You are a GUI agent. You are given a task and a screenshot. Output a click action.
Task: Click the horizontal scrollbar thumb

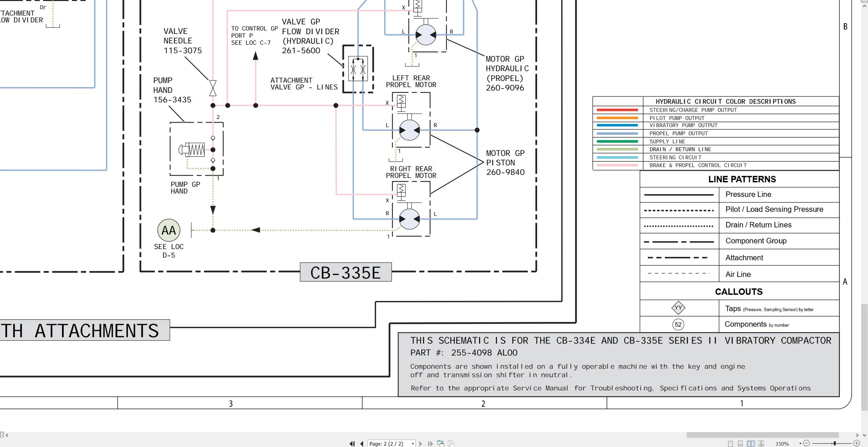coord(763,435)
